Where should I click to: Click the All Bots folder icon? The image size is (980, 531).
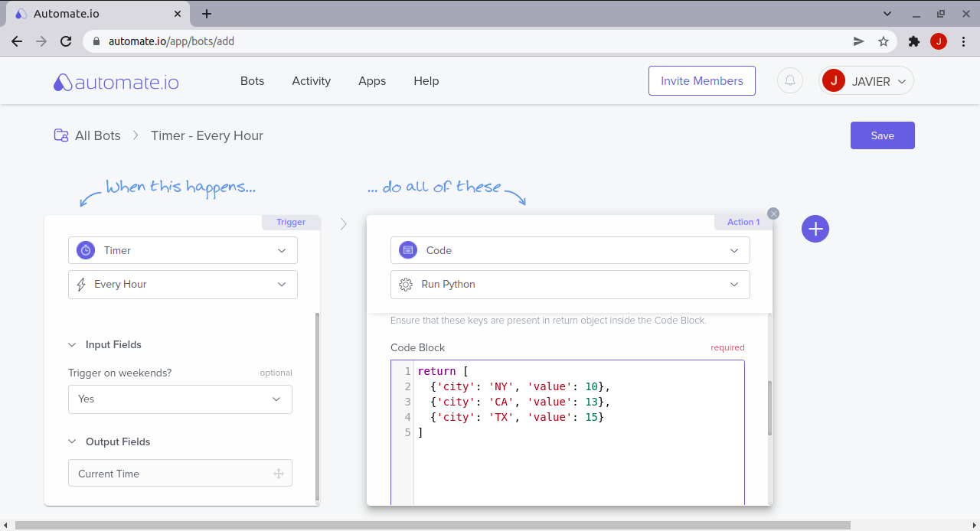(61, 135)
